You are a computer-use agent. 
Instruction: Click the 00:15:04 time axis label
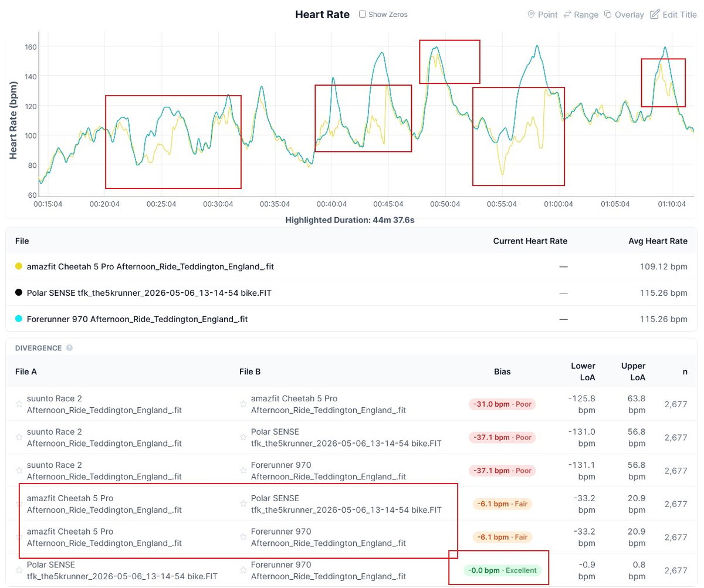(48, 204)
